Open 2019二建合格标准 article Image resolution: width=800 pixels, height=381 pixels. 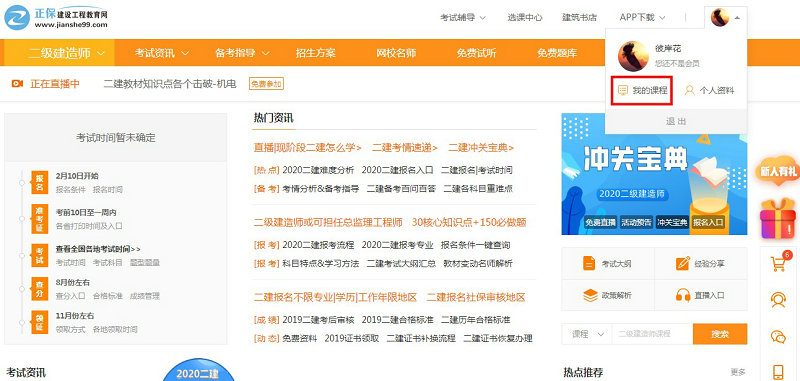(x=397, y=320)
